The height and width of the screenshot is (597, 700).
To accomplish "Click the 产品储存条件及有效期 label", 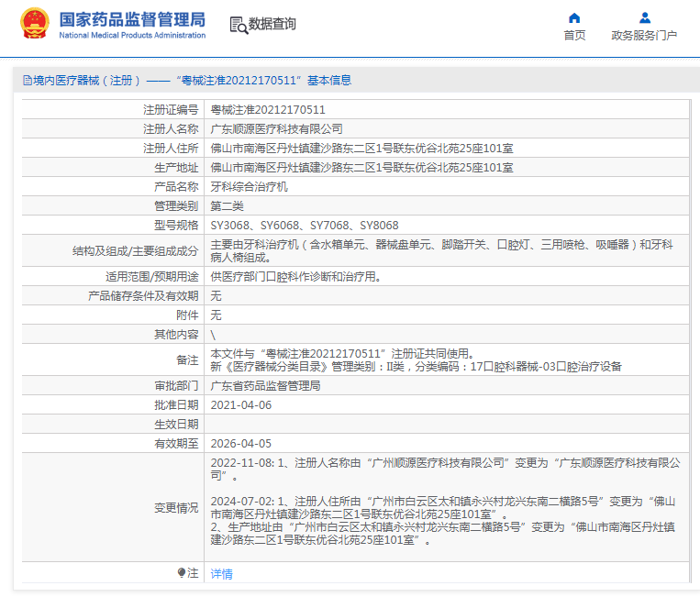I will pyautogui.click(x=143, y=296).
